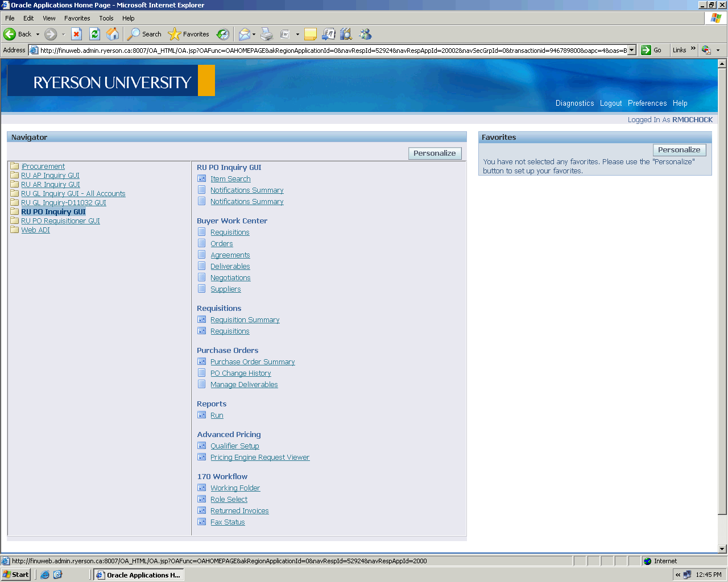Click the Logout link in header

coord(610,103)
